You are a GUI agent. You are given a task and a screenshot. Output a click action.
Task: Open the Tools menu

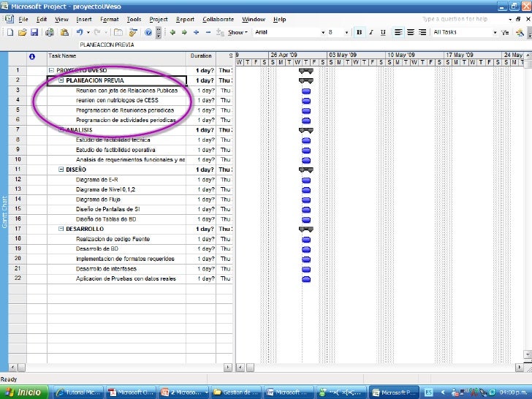coord(134,19)
